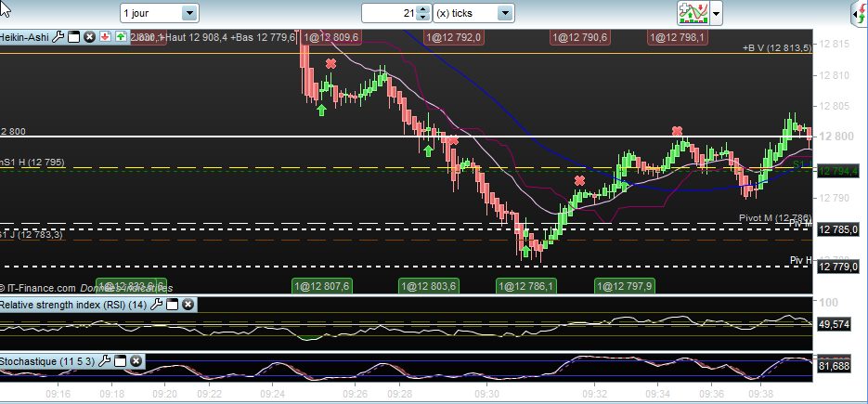
Task: Click the red down-arrow sell icon
Action: pos(105,38)
